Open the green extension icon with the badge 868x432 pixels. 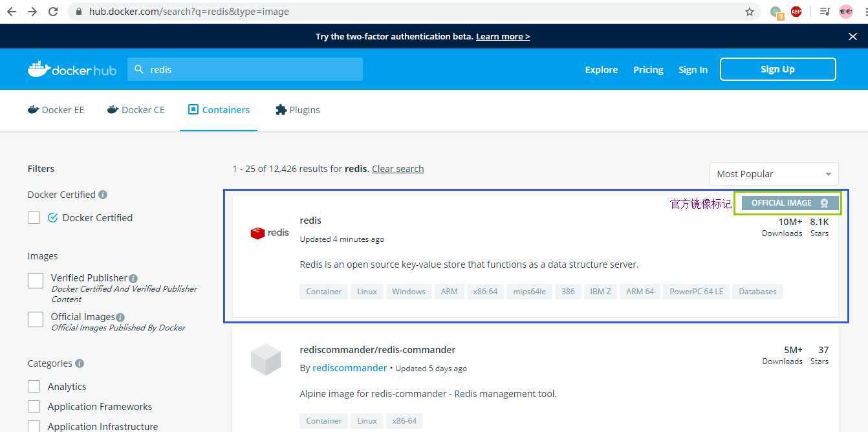776,12
